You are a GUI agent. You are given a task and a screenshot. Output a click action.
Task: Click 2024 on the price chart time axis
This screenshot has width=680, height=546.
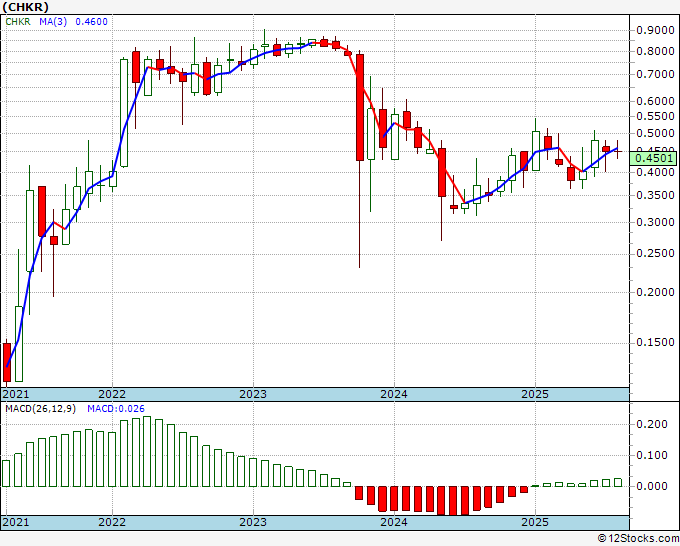pos(394,394)
